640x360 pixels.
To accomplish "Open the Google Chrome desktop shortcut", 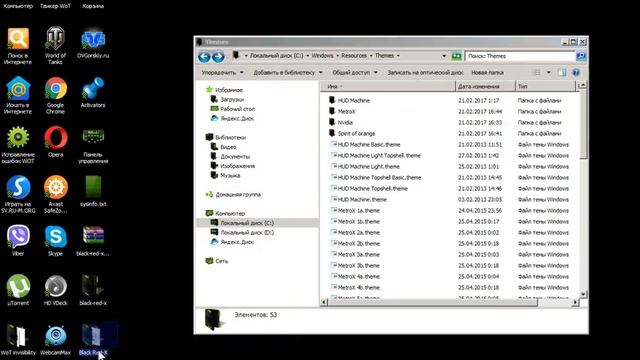I will (x=56, y=95).
